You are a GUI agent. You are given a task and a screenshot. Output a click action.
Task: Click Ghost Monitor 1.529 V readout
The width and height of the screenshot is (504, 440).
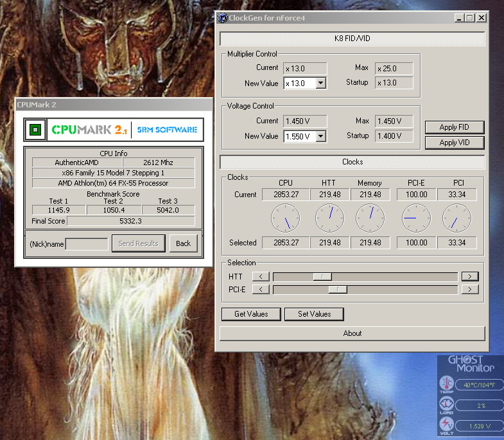pos(480,426)
